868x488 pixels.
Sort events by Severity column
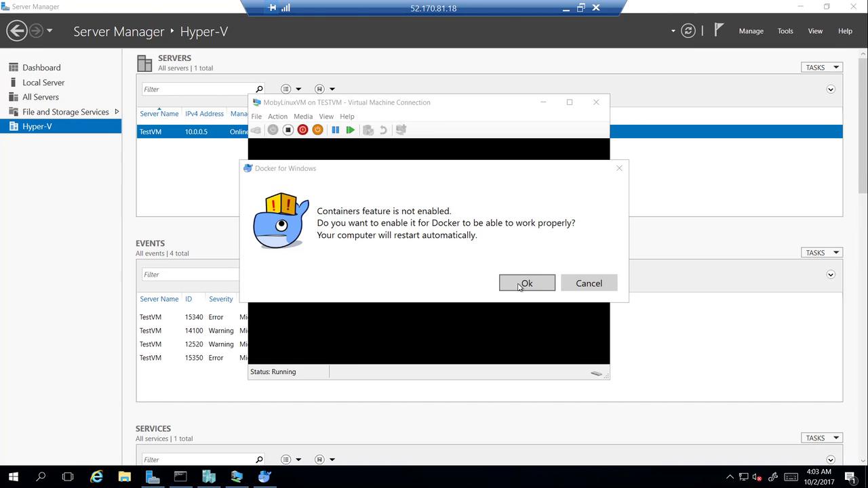tap(221, 299)
